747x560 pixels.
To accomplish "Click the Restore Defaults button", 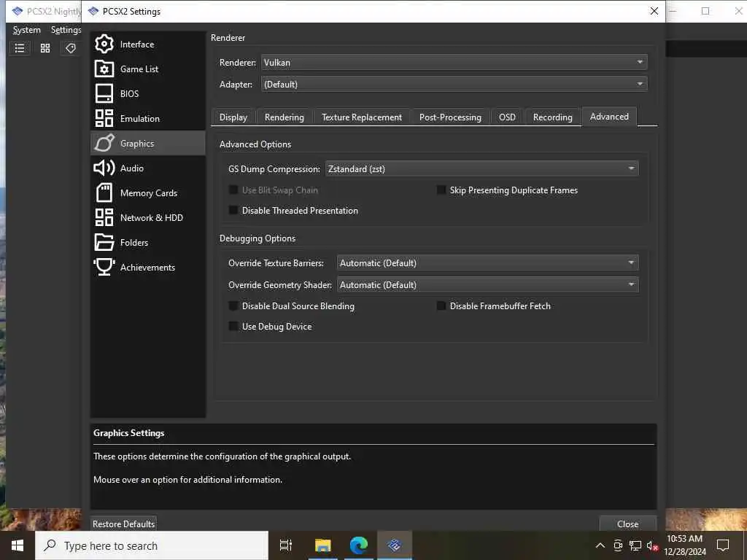I will 123,524.
